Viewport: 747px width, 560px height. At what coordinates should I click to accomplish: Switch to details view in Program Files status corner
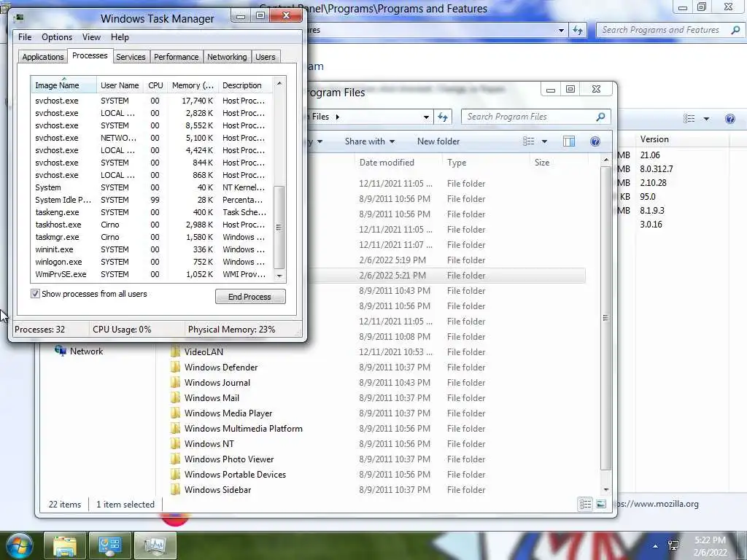pyautogui.click(x=585, y=504)
